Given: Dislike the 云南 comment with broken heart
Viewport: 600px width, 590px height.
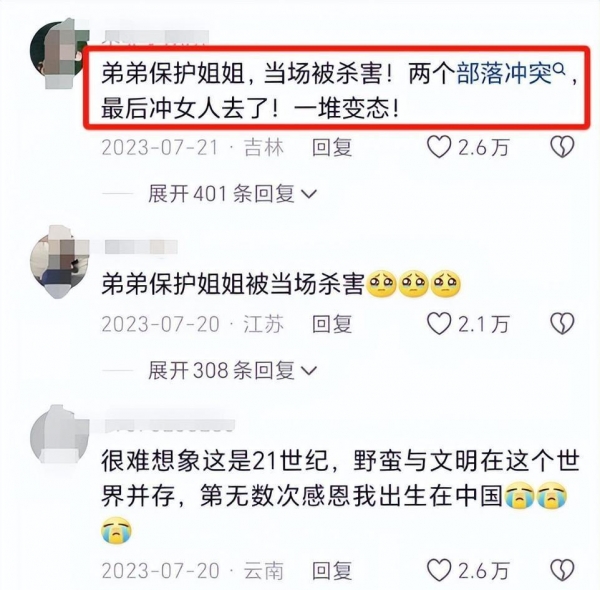Looking at the screenshot, I should tap(562, 570).
